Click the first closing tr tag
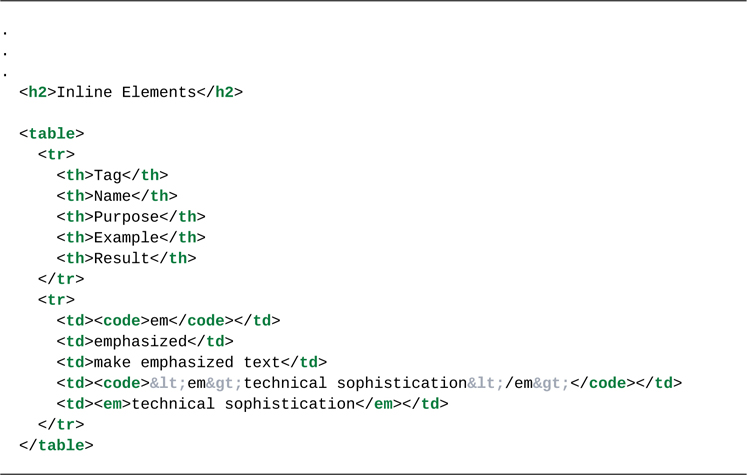 pos(61,279)
